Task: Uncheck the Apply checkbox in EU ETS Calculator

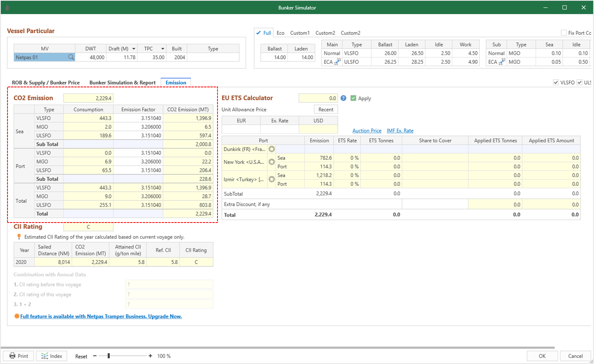Action: pyautogui.click(x=354, y=98)
